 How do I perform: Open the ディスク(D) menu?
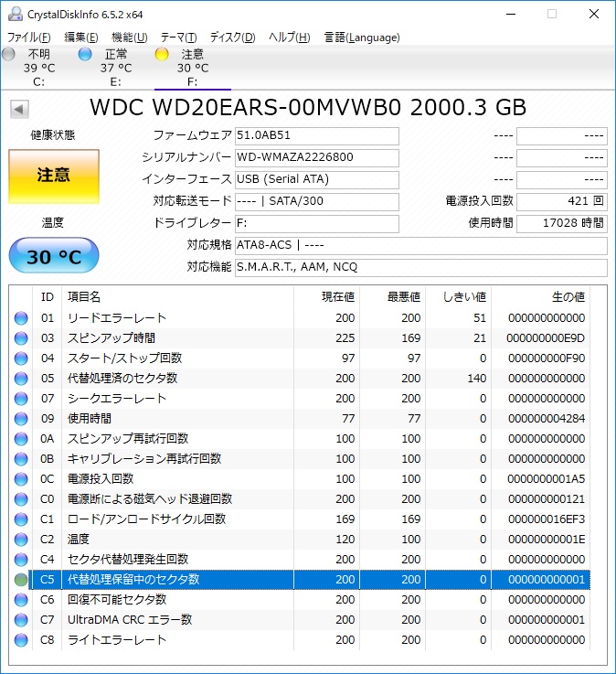coord(232,37)
